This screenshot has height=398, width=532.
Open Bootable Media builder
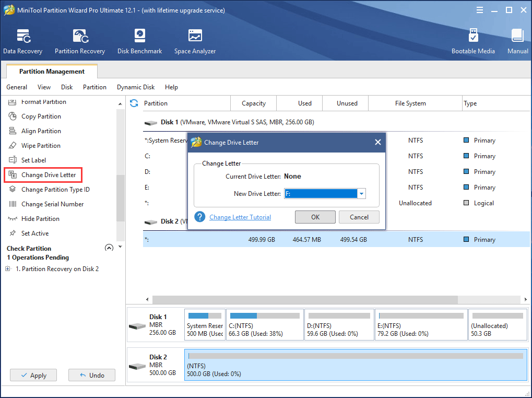473,41
